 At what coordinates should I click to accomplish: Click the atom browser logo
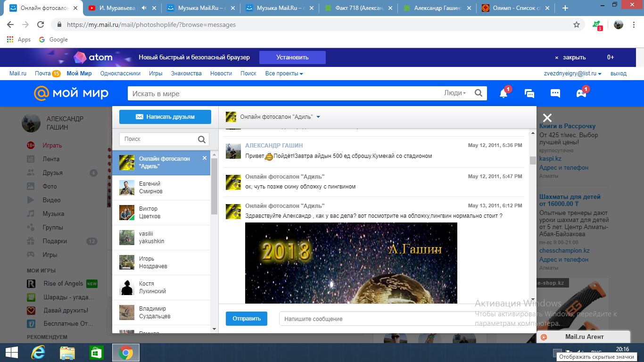[x=93, y=58]
